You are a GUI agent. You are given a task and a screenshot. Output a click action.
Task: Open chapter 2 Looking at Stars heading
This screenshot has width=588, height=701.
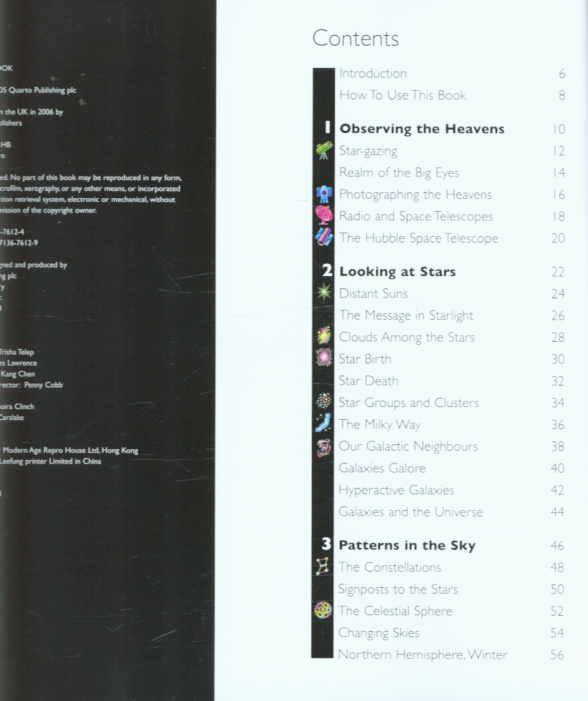(x=397, y=272)
